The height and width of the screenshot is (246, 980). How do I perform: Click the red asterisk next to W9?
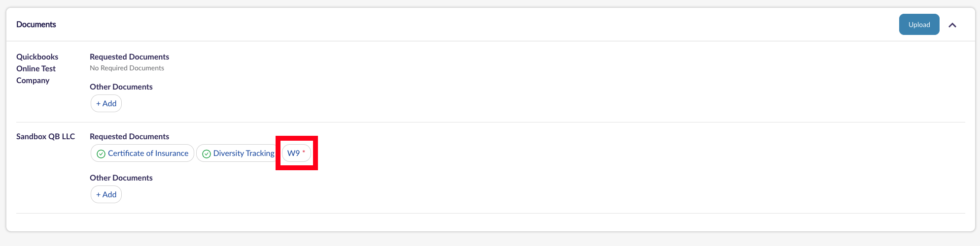tap(304, 152)
